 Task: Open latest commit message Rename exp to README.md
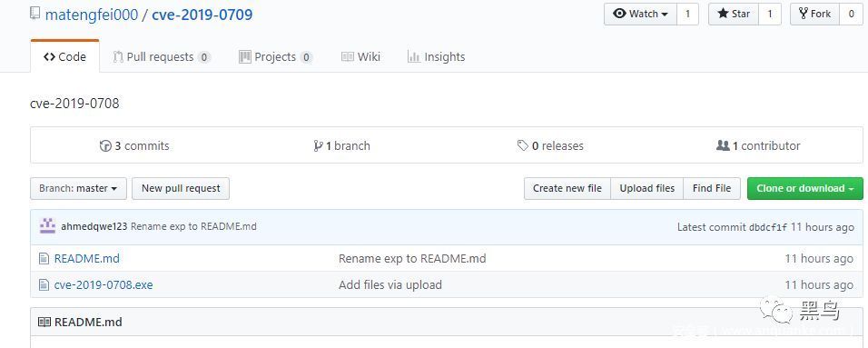pos(193,226)
